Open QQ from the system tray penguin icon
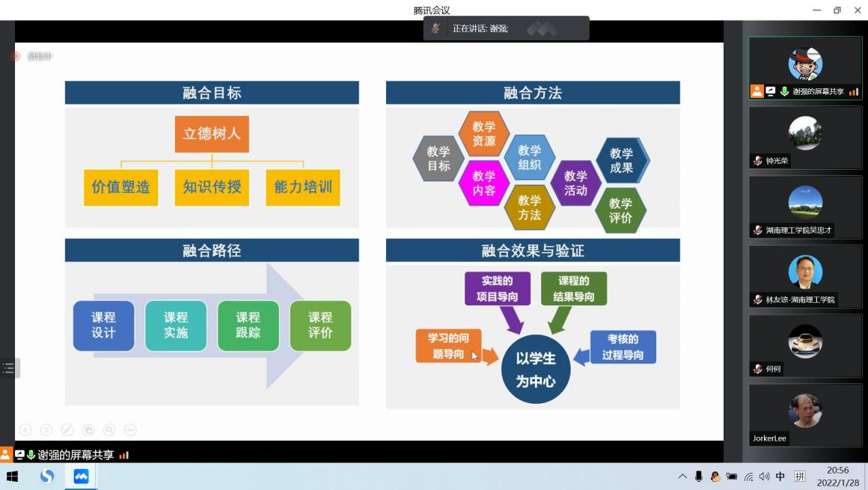Viewport: 868px width, 490px height. point(715,477)
